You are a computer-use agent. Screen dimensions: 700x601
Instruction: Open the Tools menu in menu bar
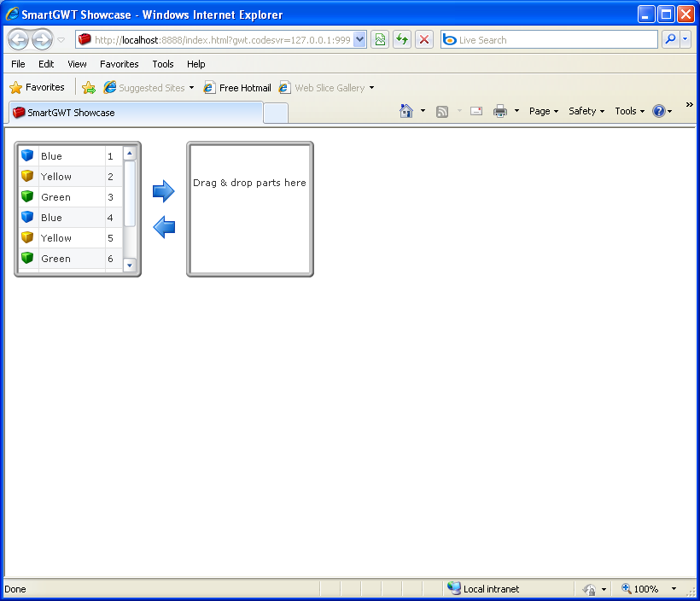tap(163, 64)
